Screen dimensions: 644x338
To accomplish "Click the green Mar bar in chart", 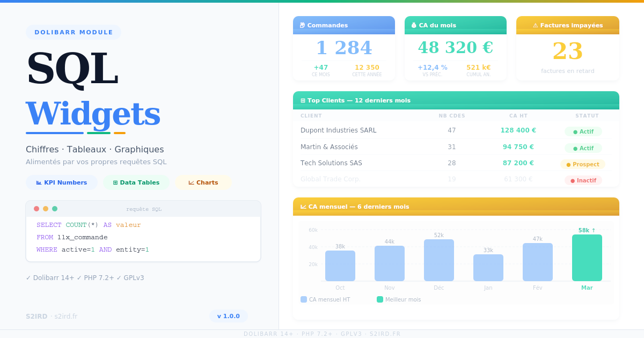I will point(587,258).
